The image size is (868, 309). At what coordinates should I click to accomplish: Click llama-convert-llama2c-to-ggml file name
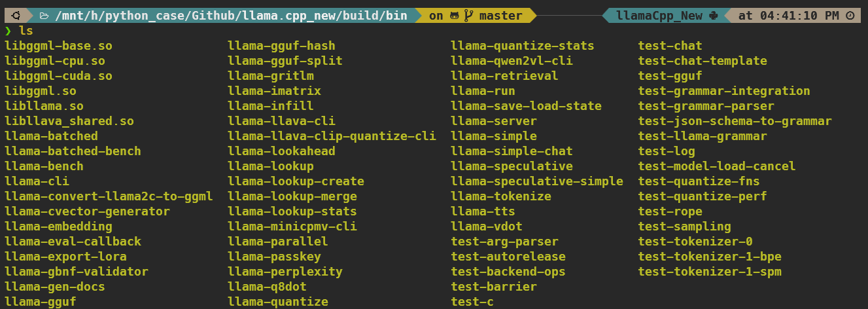tap(109, 196)
